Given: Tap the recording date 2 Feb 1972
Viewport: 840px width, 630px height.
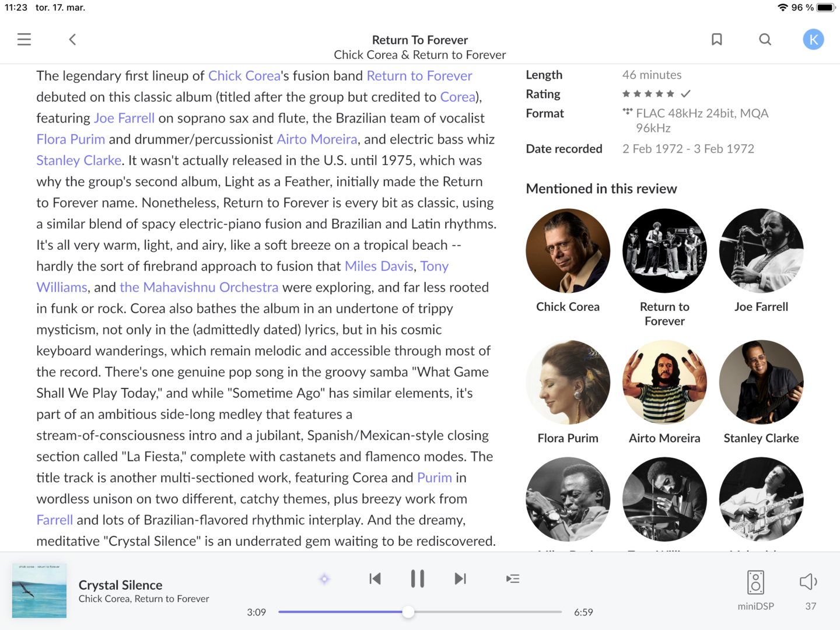Looking at the screenshot, I should point(688,149).
